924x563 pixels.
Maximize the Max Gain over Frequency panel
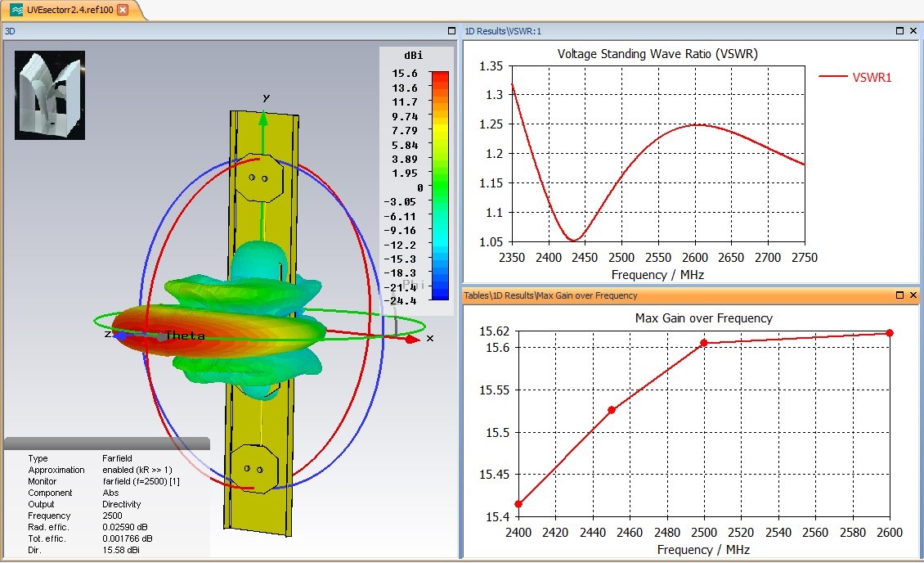pyautogui.click(x=899, y=295)
